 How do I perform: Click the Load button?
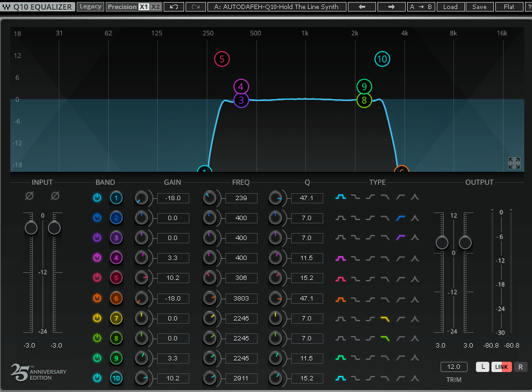point(450,7)
